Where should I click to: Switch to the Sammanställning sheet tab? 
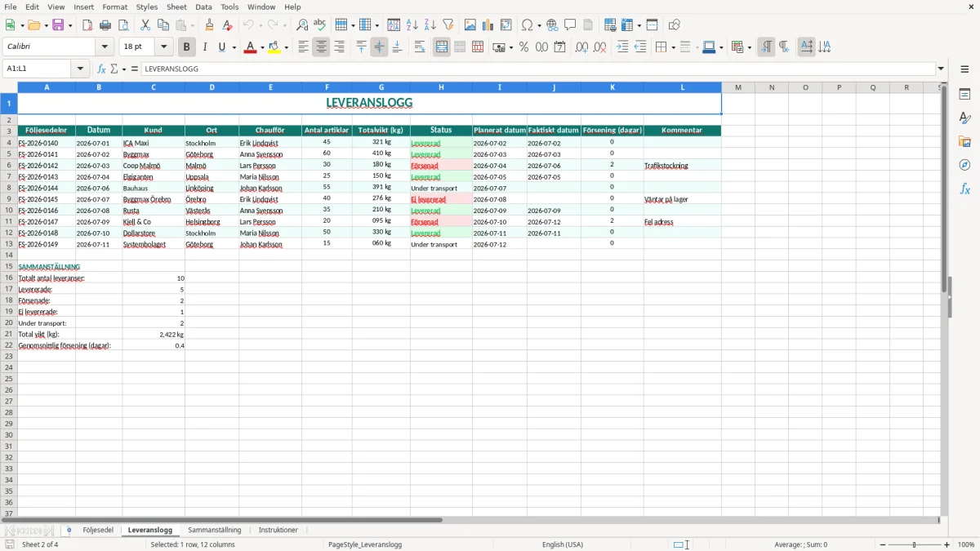tap(215, 531)
